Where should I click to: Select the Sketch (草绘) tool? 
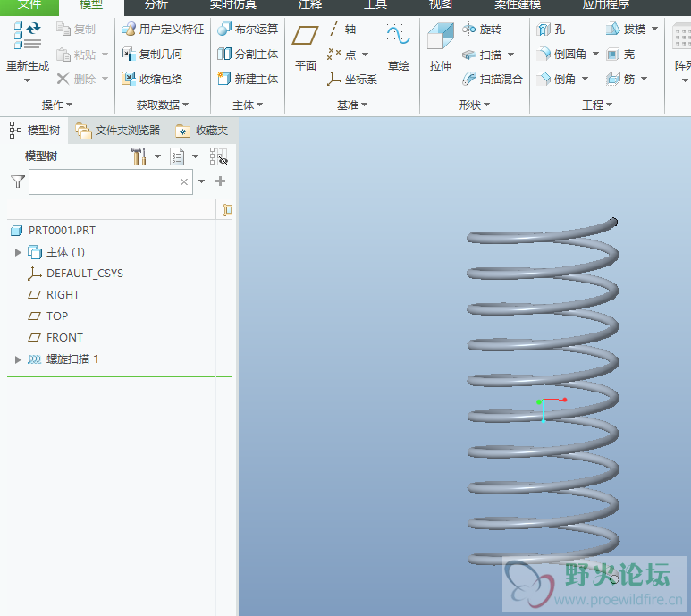point(398,38)
